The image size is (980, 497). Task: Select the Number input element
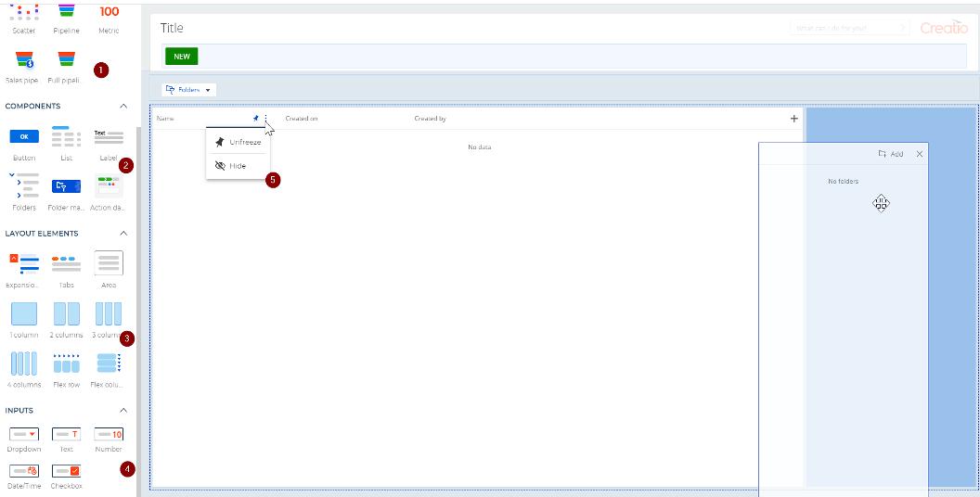[x=109, y=440]
